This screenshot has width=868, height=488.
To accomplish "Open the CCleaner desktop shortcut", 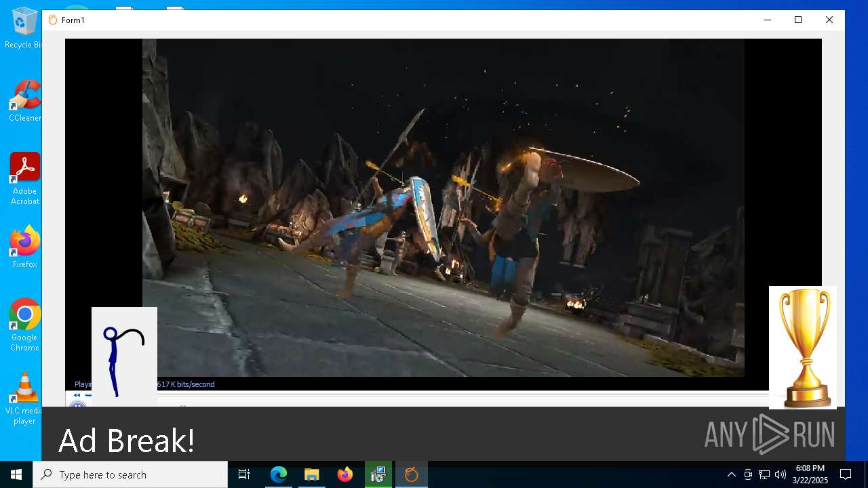I will point(24,102).
